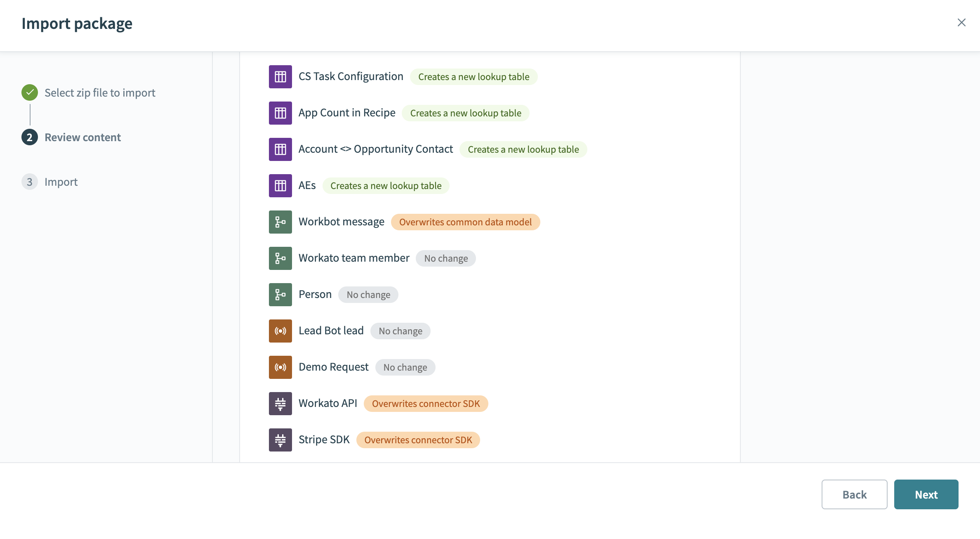This screenshot has height=539, width=980.
Task: Click the Lead Bot lead topic icon
Action: click(280, 331)
